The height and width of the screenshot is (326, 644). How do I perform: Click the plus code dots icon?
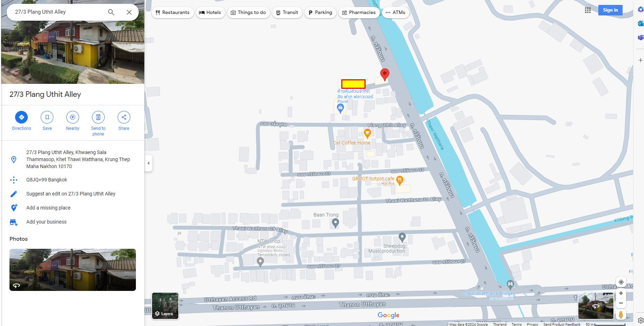pos(14,180)
